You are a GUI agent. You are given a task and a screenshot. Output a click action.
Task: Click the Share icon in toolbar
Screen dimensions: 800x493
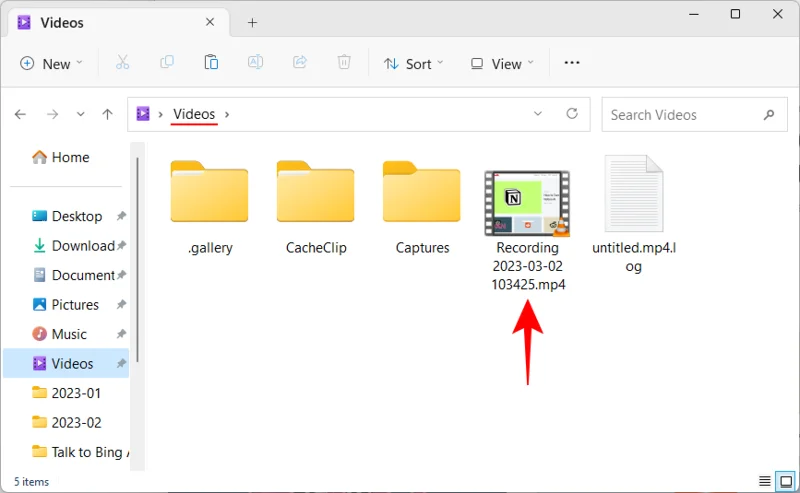click(x=300, y=62)
